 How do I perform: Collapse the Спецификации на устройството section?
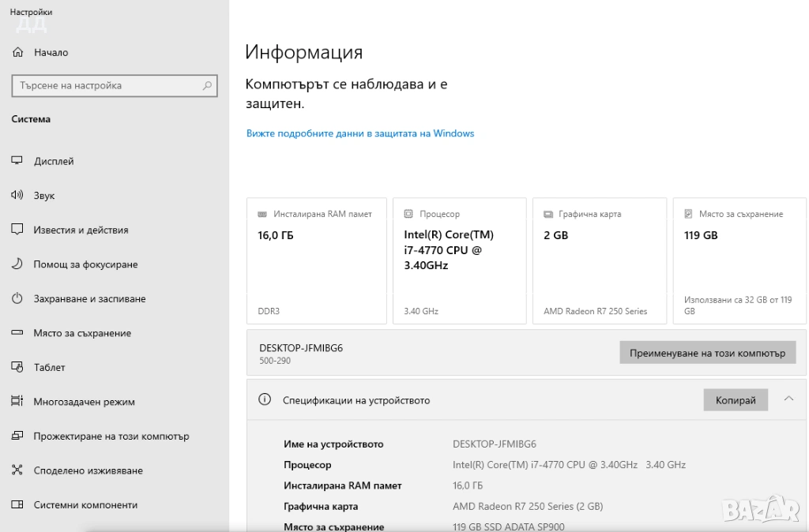point(788,399)
